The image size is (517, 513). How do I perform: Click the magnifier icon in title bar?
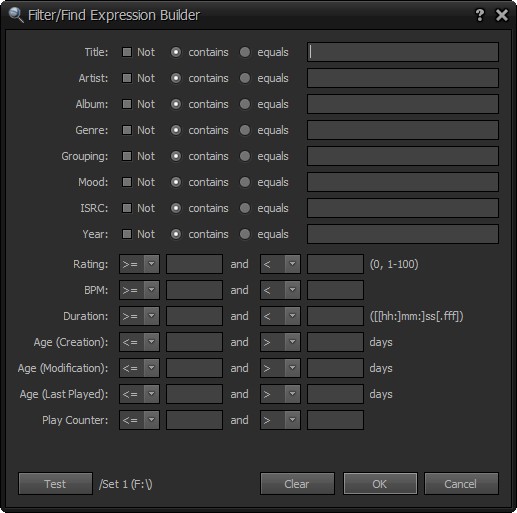click(16, 15)
